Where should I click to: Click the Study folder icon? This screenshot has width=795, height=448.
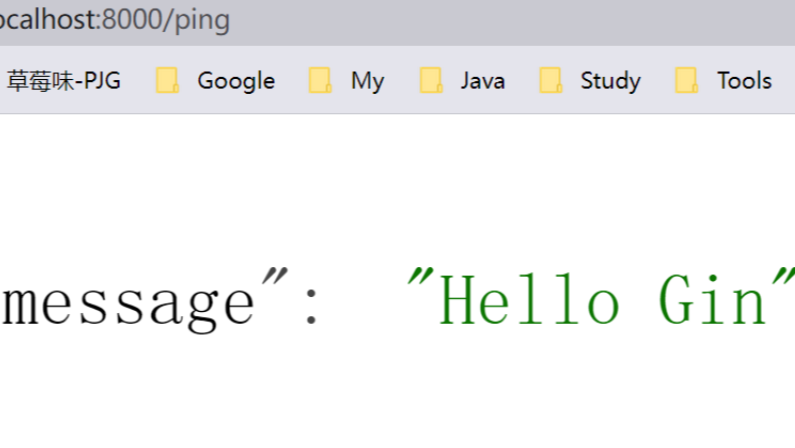551,81
